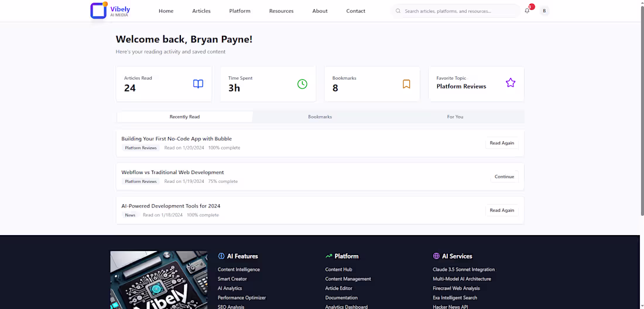Open Article Editor footer link
This screenshot has width=644, height=309.
point(338,288)
